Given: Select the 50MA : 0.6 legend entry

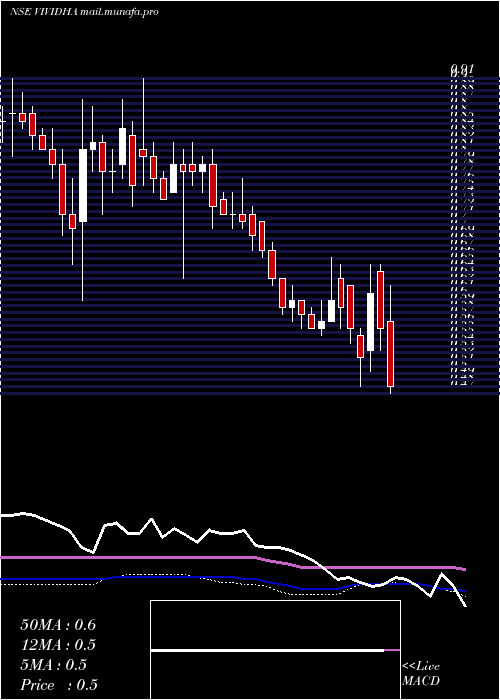Looking at the screenshot, I should pos(58,625).
